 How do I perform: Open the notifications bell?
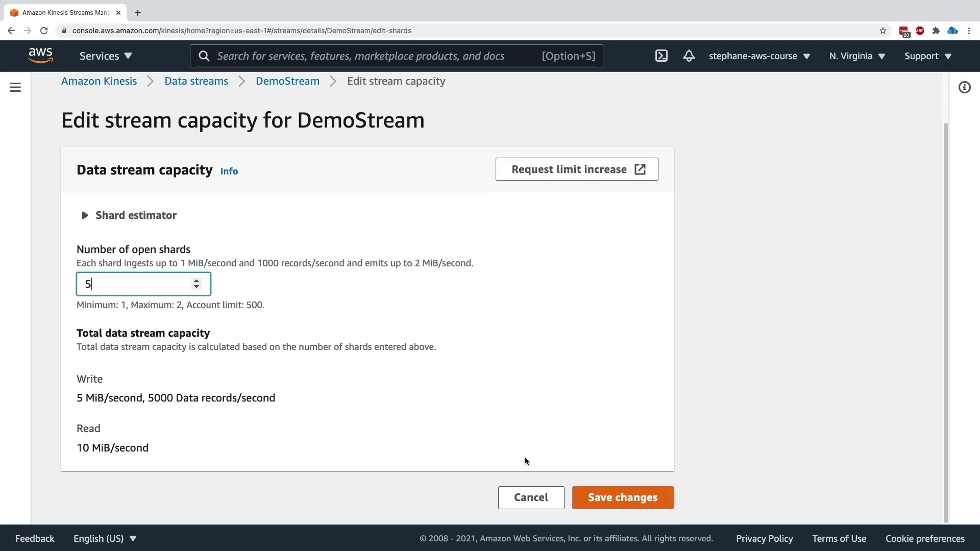(689, 56)
